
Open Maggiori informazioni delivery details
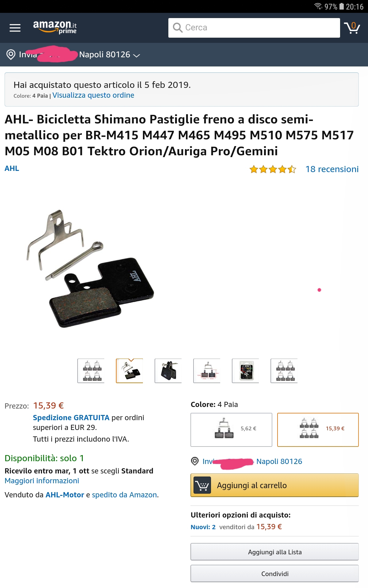[x=42, y=481]
